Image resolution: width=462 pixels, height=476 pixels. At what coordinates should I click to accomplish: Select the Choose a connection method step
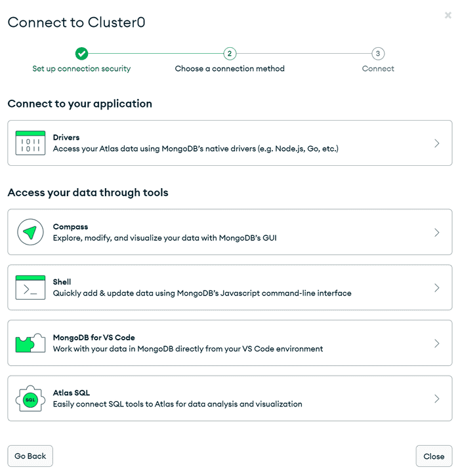click(x=230, y=69)
